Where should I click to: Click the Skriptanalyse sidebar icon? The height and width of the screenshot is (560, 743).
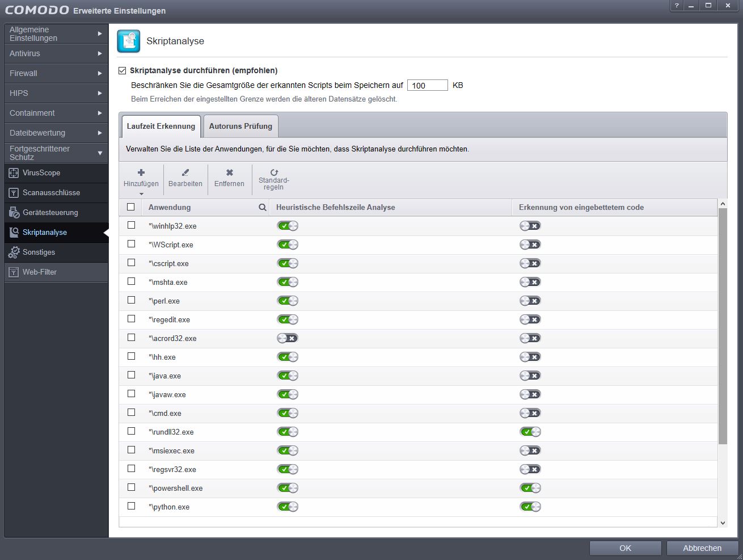click(x=14, y=233)
